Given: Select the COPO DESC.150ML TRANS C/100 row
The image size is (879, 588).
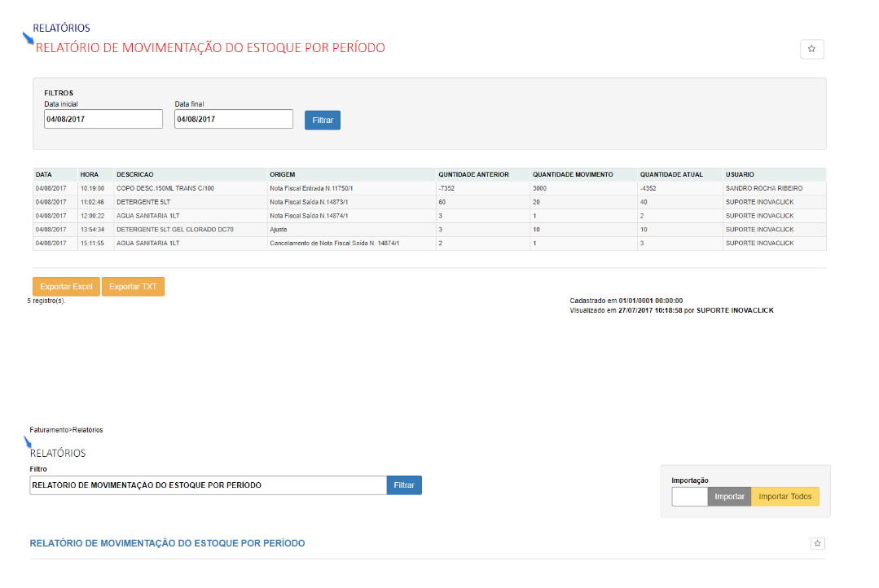Looking at the screenshot, I should point(165,188).
